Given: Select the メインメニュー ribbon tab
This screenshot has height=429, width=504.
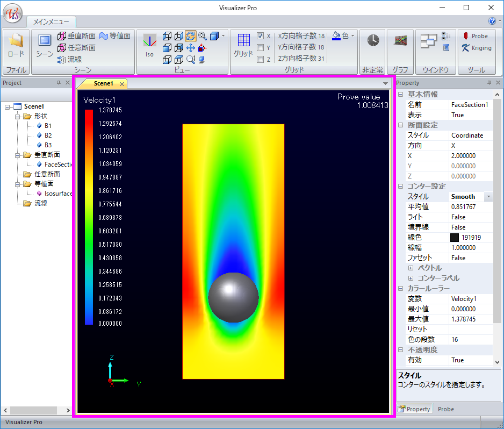Looking at the screenshot, I should coord(52,22).
